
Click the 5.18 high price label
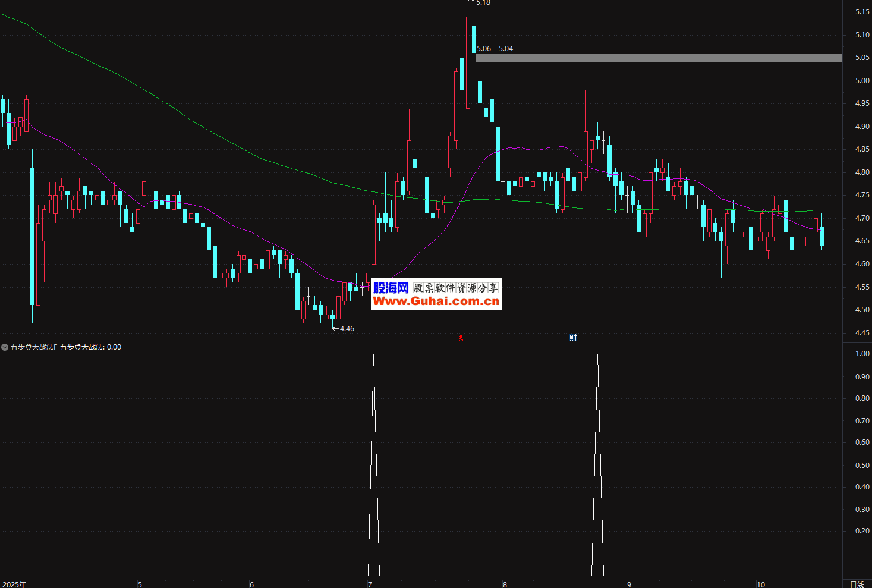(x=483, y=3)
